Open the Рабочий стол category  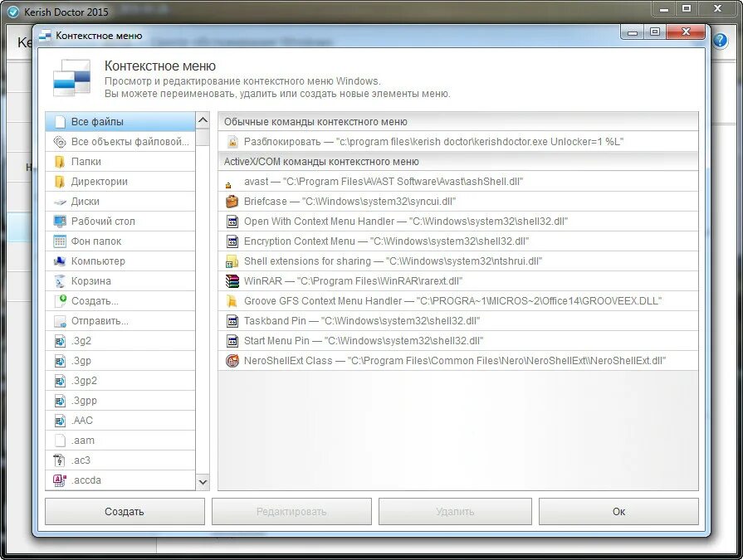tap(120, 221)
